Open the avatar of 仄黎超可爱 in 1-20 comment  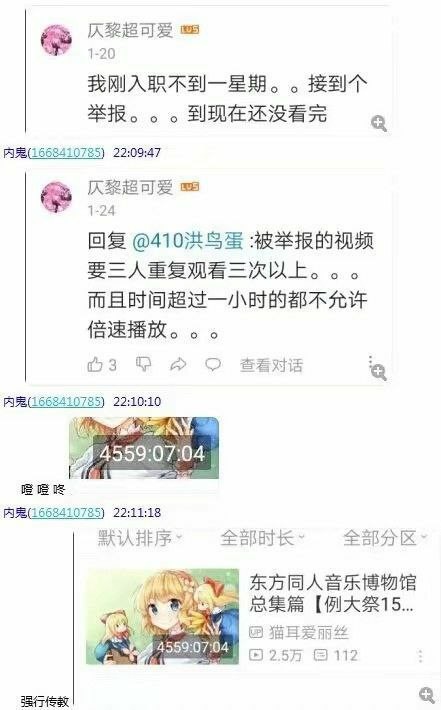point(57,40)
